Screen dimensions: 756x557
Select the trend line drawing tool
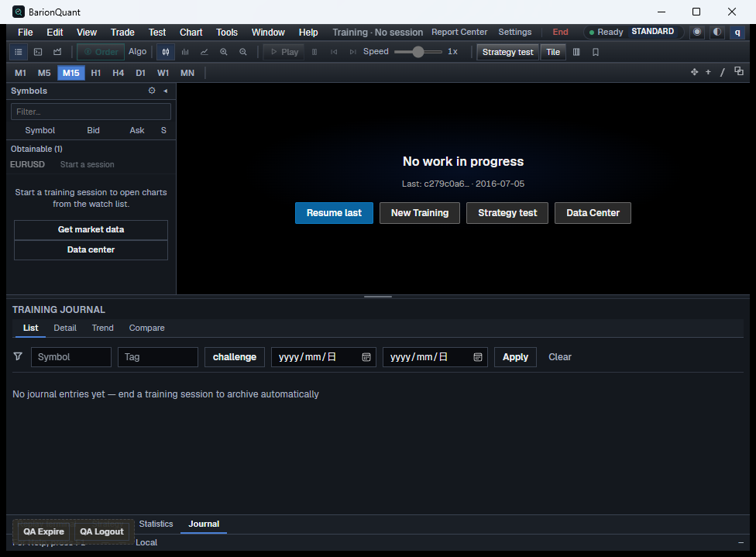click(722, 72)
